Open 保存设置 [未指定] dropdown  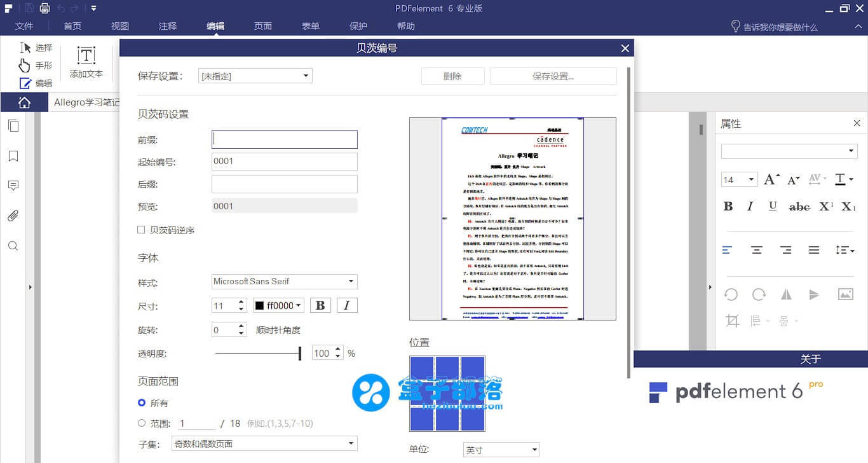click(255, 76)
